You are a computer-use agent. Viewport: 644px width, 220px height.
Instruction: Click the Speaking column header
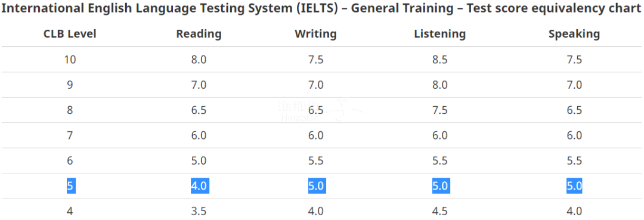tap(574, 34)
